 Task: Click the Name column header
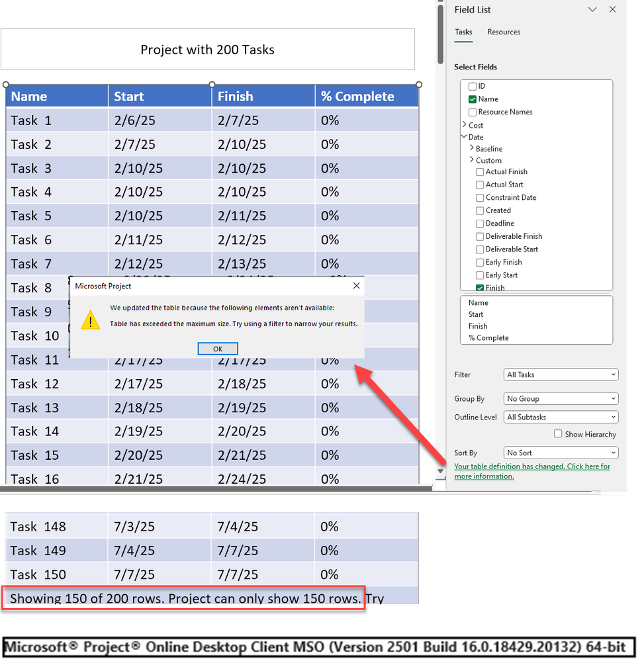[x=58, y=96]
